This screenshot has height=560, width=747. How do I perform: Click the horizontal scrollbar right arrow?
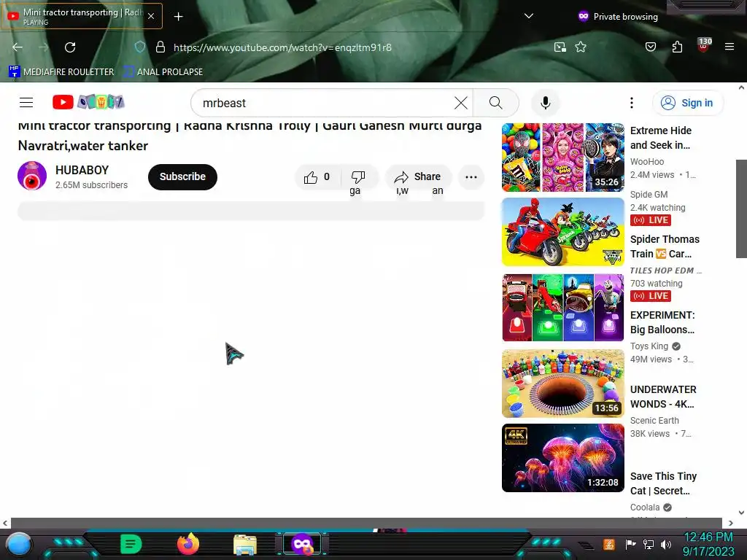[x=731, y=524]
